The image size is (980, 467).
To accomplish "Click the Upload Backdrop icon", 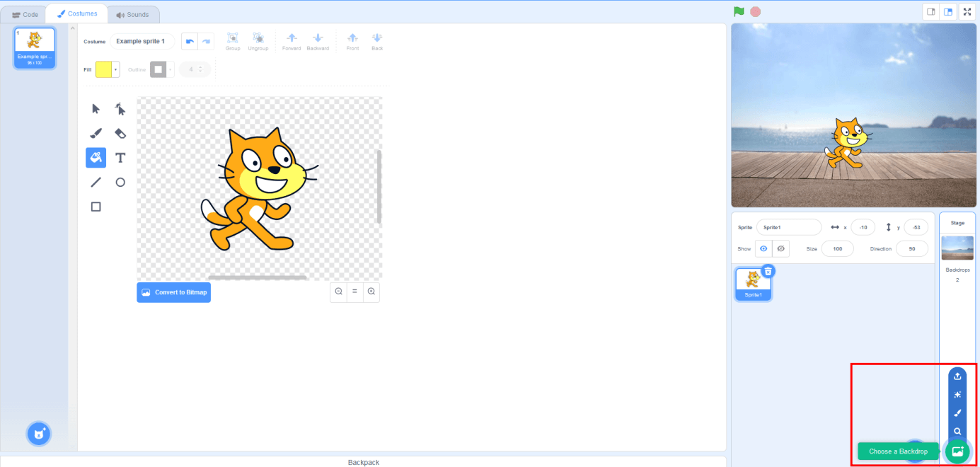I will [957, 376].
